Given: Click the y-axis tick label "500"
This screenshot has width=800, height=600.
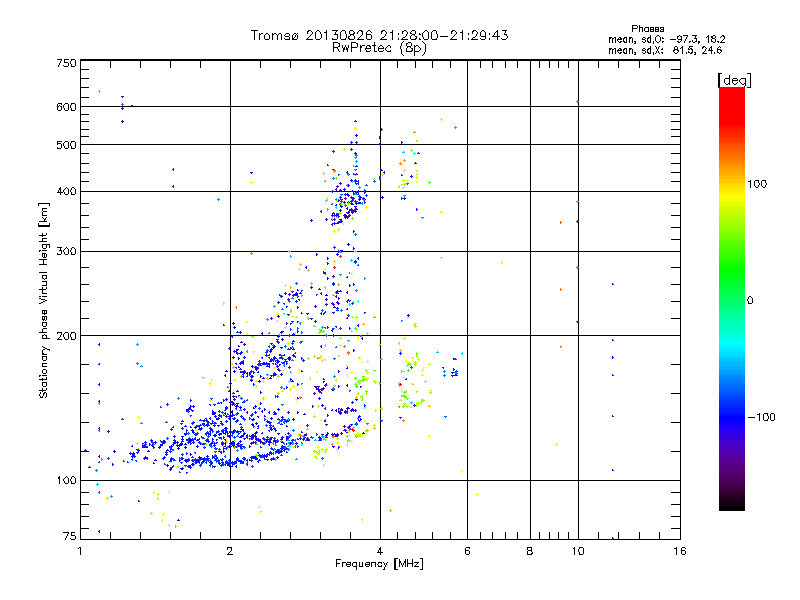Looking at the screenshot, I should [x=67, y=145].
